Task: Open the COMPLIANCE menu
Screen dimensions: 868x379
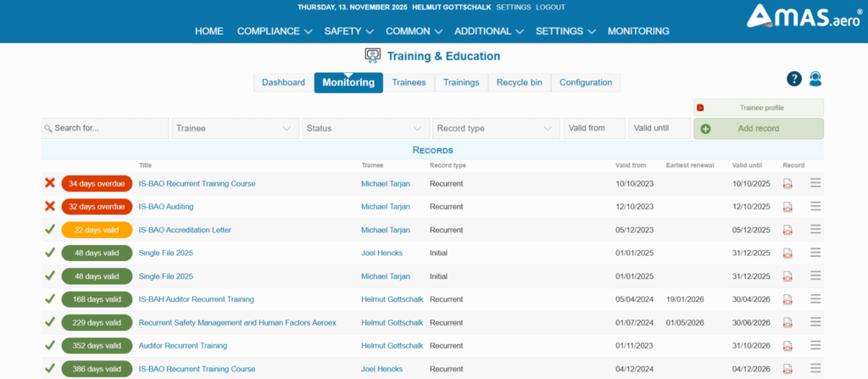Action: click(274, 31)
